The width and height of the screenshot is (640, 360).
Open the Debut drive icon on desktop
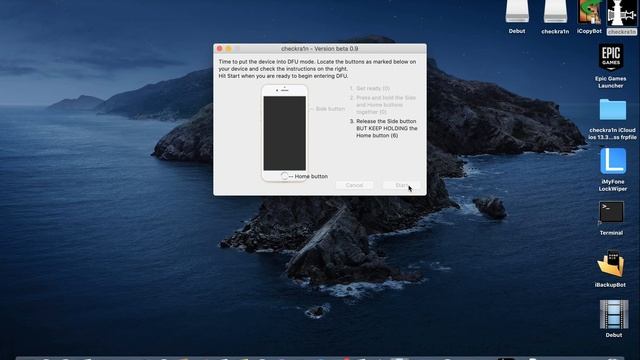pyautogui.click(x=517, y=12)
